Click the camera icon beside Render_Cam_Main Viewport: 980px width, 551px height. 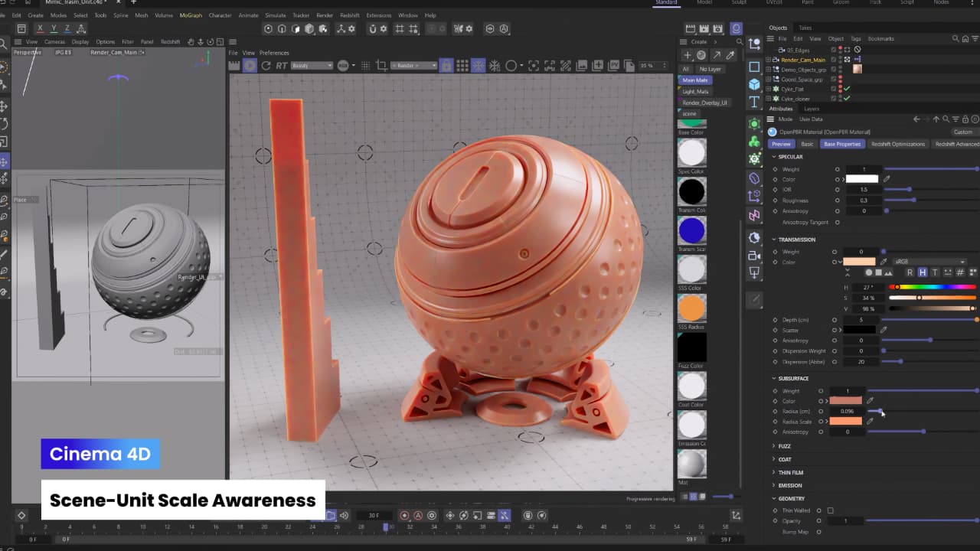[775, 60]
